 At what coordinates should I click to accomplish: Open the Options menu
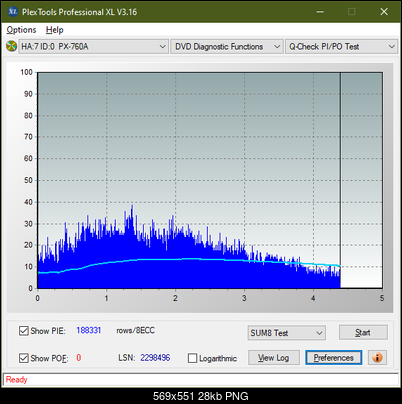coord(21,30)
